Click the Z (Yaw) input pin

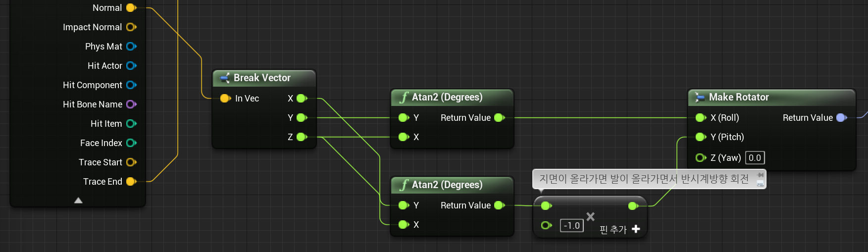coord(701,158)
